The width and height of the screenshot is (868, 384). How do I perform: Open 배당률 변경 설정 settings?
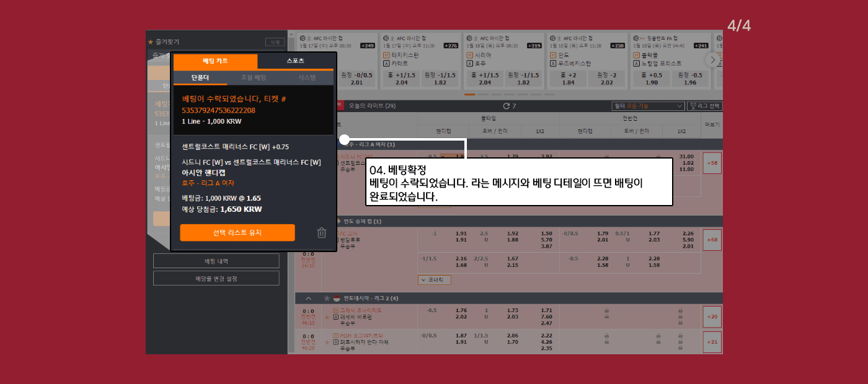point(216,279)
